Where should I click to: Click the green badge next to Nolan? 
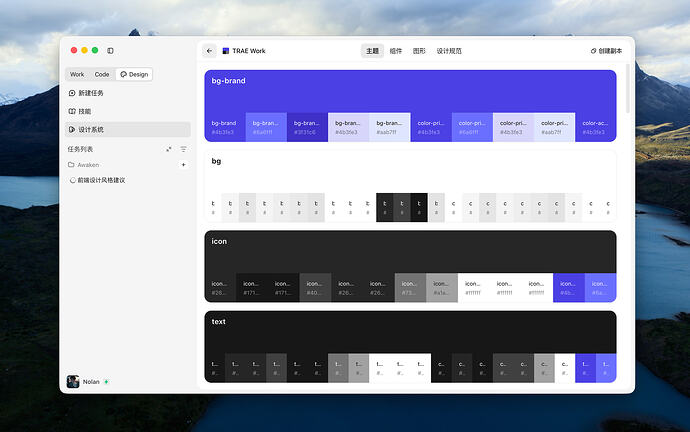pos(106,382)
